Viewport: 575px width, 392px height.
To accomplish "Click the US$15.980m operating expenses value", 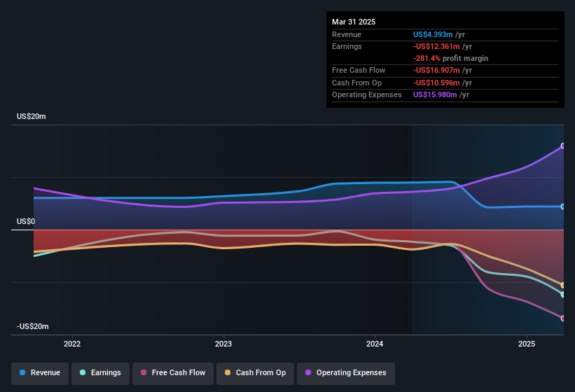I will 435,95.
